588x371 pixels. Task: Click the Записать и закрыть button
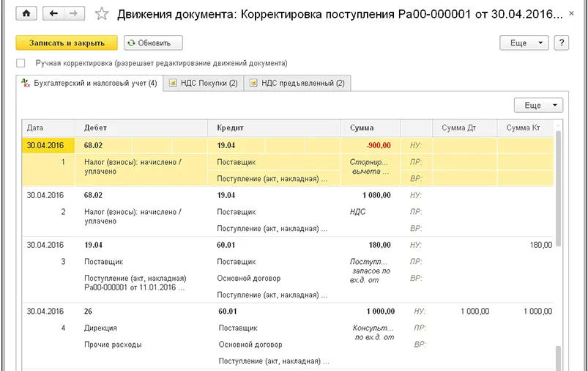(67, 43)
